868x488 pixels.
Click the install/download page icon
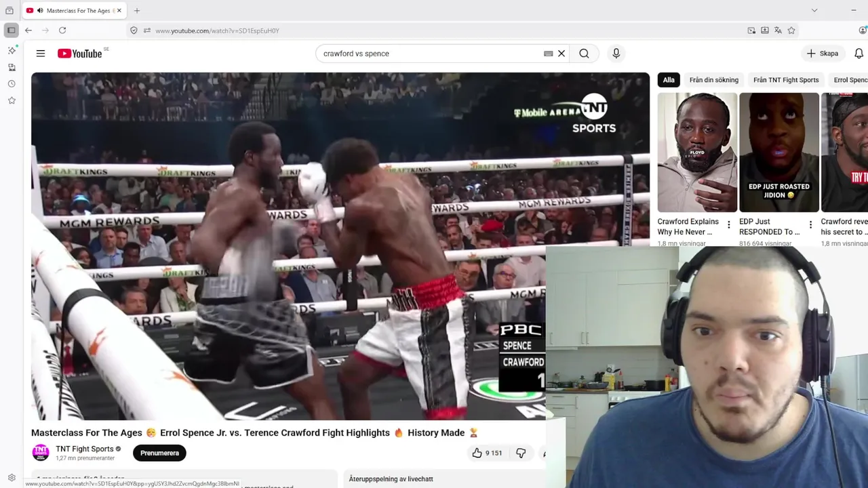765,30
